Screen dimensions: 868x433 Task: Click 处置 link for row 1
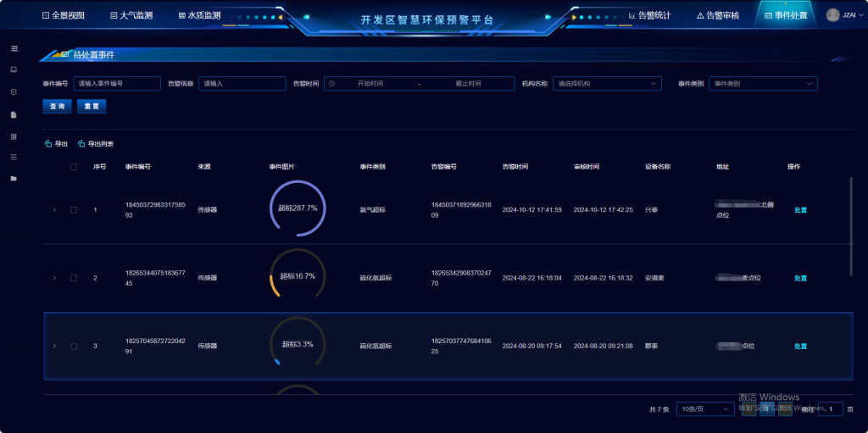click(800, 209)
